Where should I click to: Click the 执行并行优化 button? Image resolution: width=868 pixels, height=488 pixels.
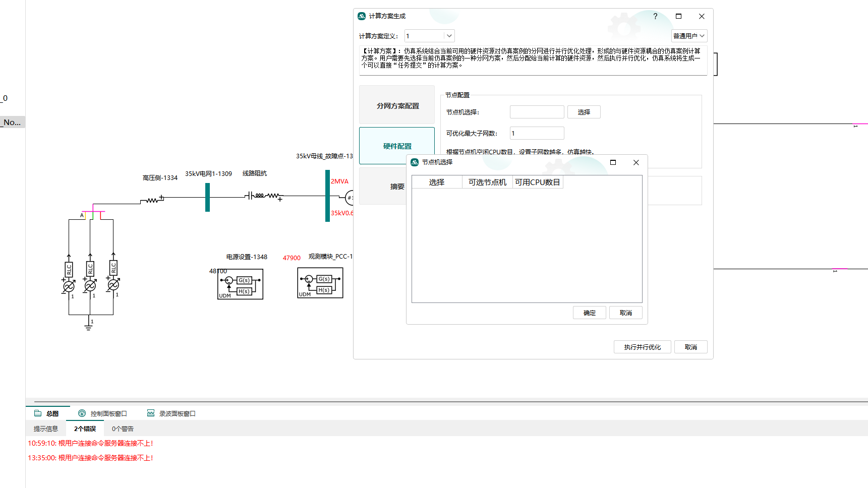(x=642, y=347)
